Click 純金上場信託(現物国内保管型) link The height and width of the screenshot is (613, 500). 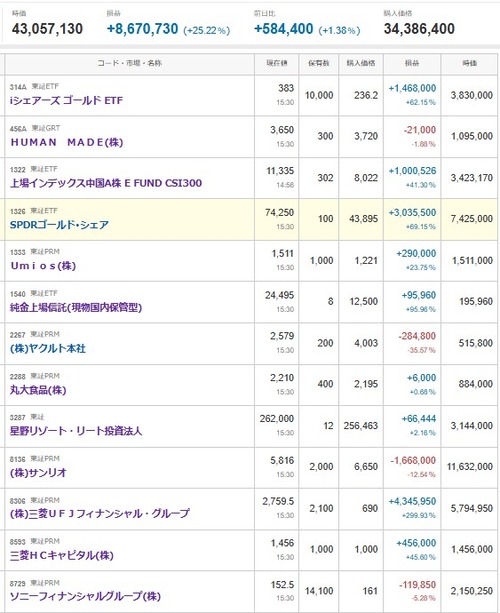point(76,308)
